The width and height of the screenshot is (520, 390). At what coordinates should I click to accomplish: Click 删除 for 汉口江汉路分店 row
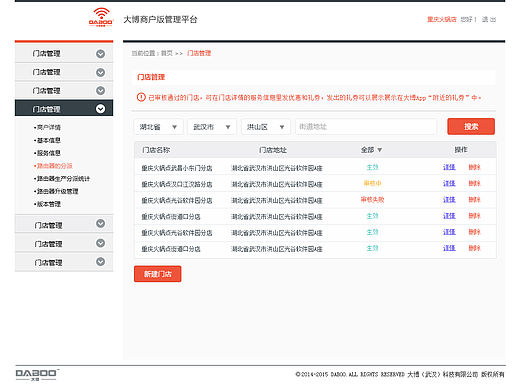pyautogui.click(x=474, y=183)
